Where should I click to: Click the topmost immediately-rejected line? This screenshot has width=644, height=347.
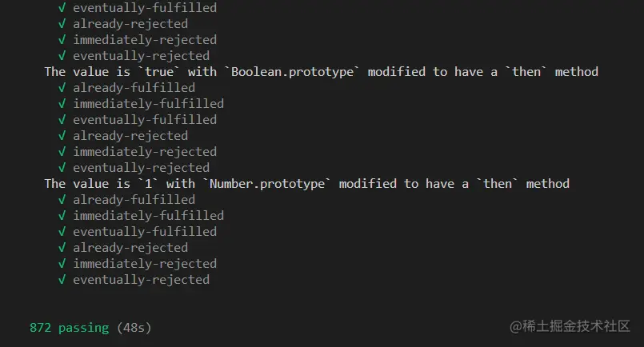pos(145,40)
